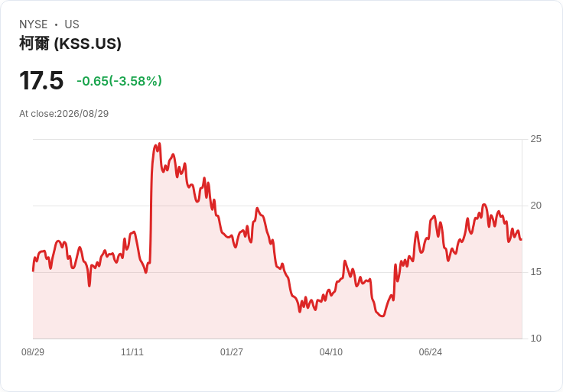Click the 15 y-axis price label
The width and height of the screenshot is (563, 392).
(x=535, y=272)
